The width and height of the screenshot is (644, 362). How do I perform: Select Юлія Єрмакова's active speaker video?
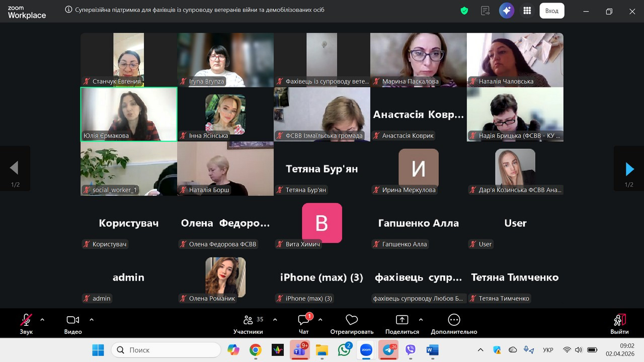[129, 114]
